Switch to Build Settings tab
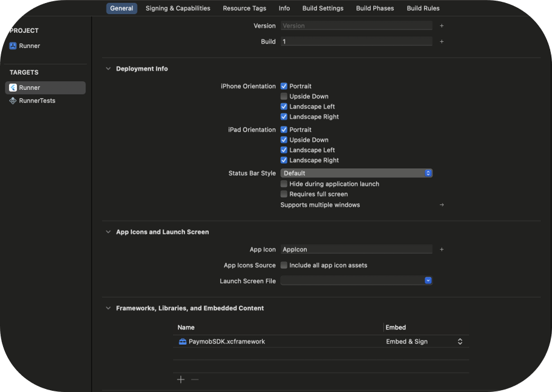 (x=323, y=8)
